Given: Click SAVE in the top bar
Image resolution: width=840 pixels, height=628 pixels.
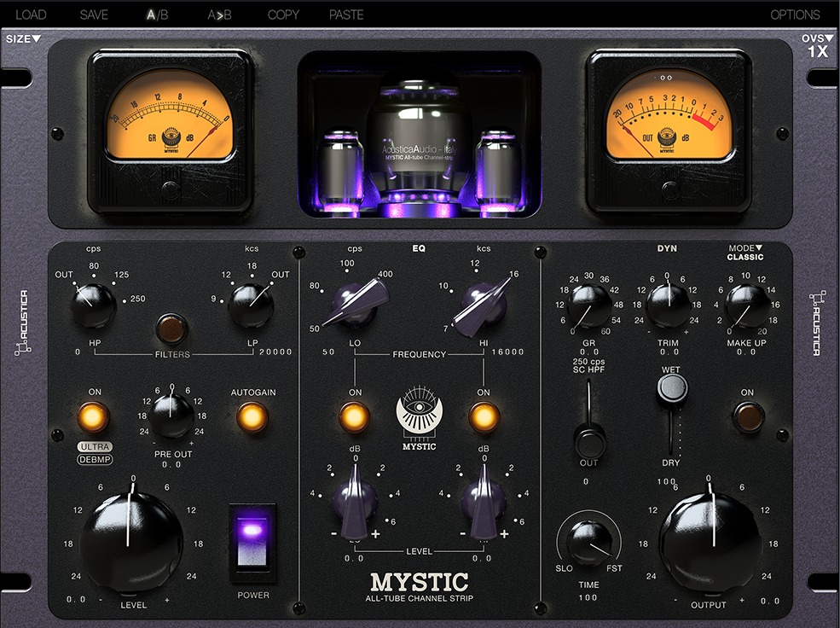Looking at the screenshot, I should (94, 15).
